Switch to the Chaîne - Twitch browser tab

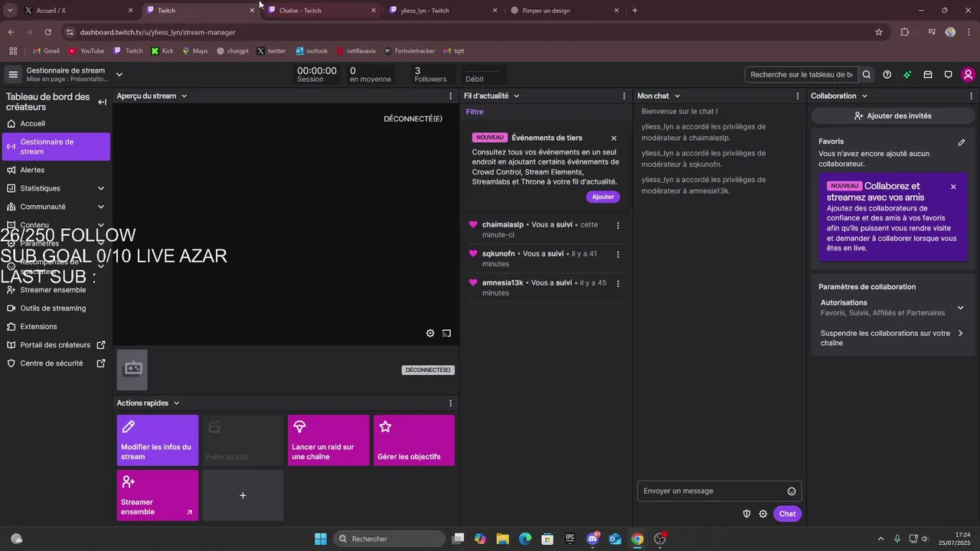(322, 11)
